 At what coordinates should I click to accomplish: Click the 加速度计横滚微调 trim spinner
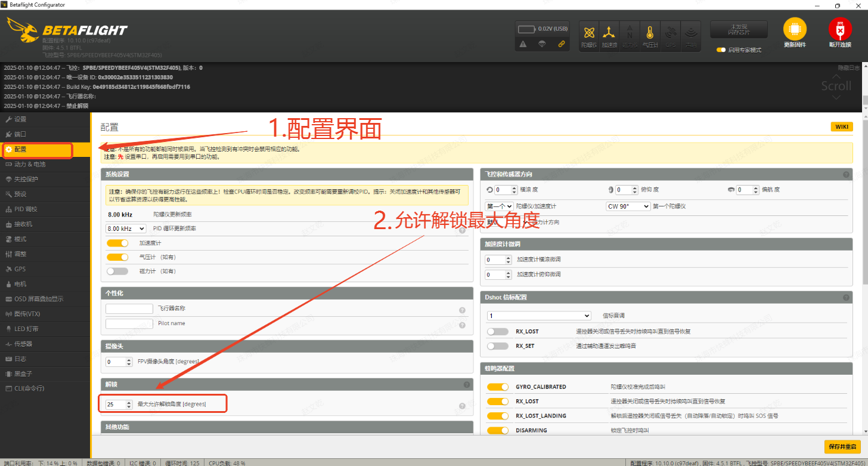(498, 260)
